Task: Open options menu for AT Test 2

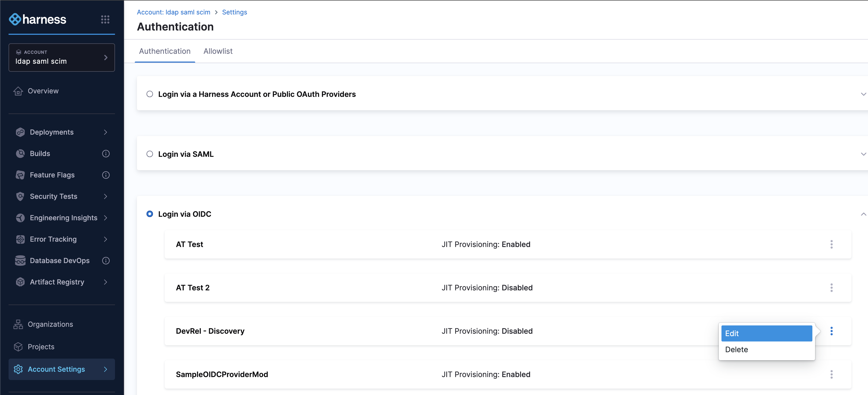Action: [831, 288]
